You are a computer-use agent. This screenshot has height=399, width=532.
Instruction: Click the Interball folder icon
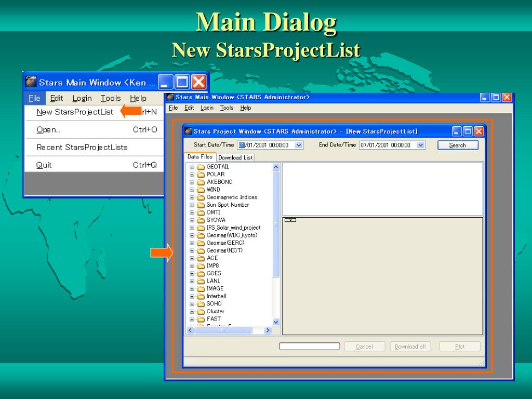pos(201,296)
